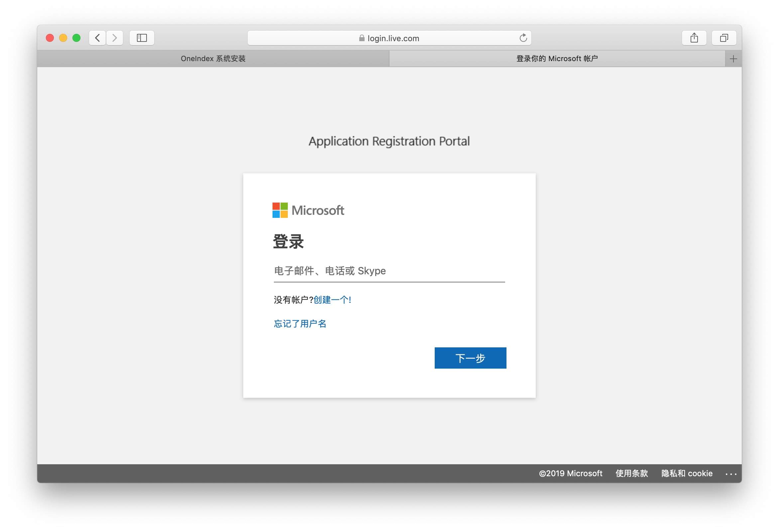Toggle the Safari sidebar icon
This screenshot has width=779, height=532.
click(x=142, y=38)
